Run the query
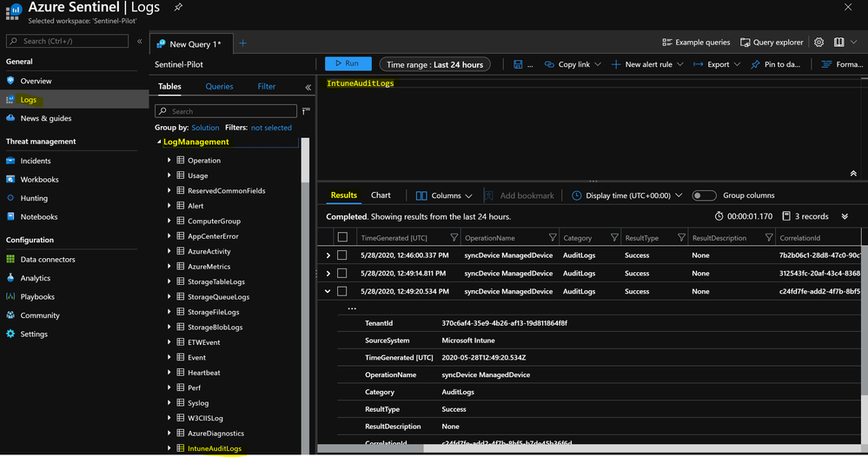 point(348,63)
